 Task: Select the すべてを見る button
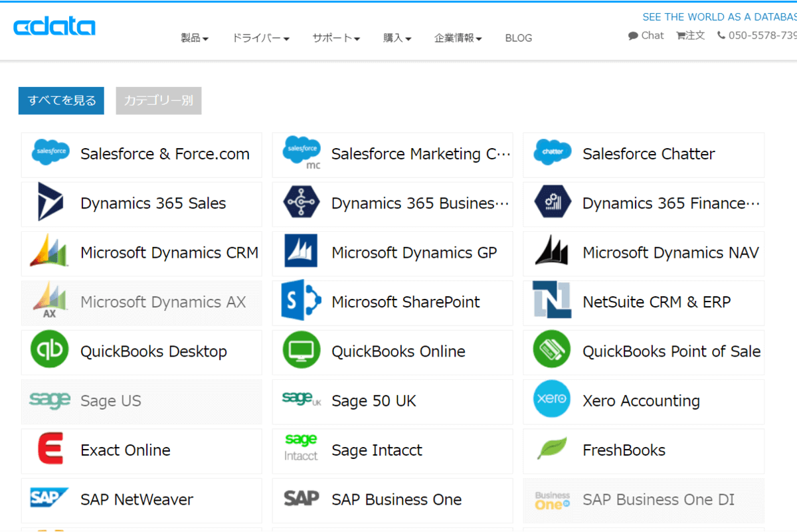(x=61, y=101)
